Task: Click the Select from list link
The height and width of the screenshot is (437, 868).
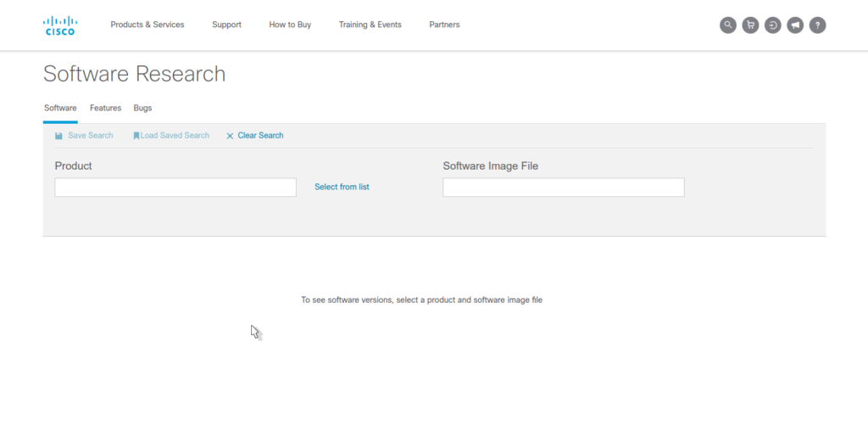Action: 342,187
